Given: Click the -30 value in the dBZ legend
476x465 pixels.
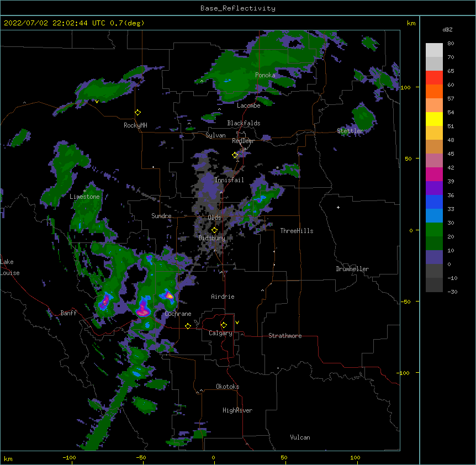Looking at the screenshot, I should (452, 292).
